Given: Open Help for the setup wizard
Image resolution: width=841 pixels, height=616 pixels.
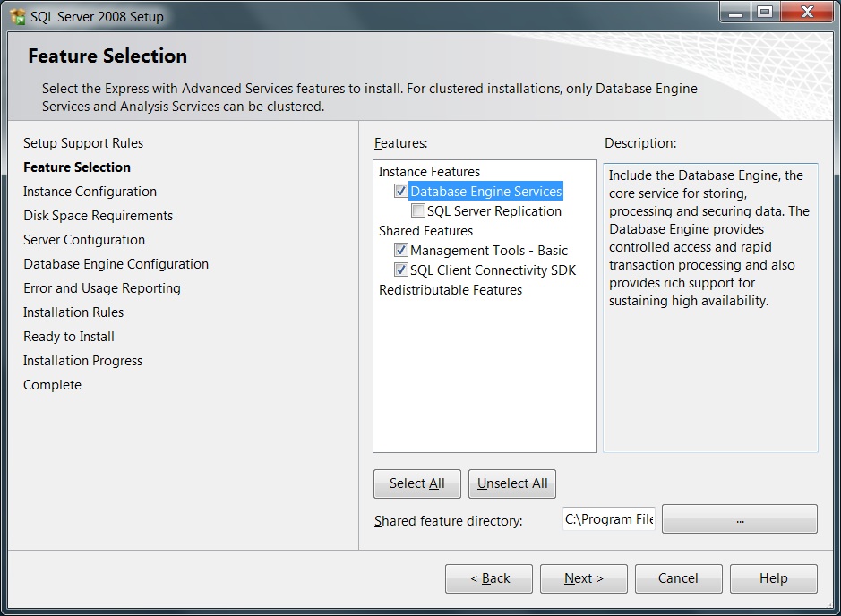Looking at the screenshot, I should pos(773,578).
